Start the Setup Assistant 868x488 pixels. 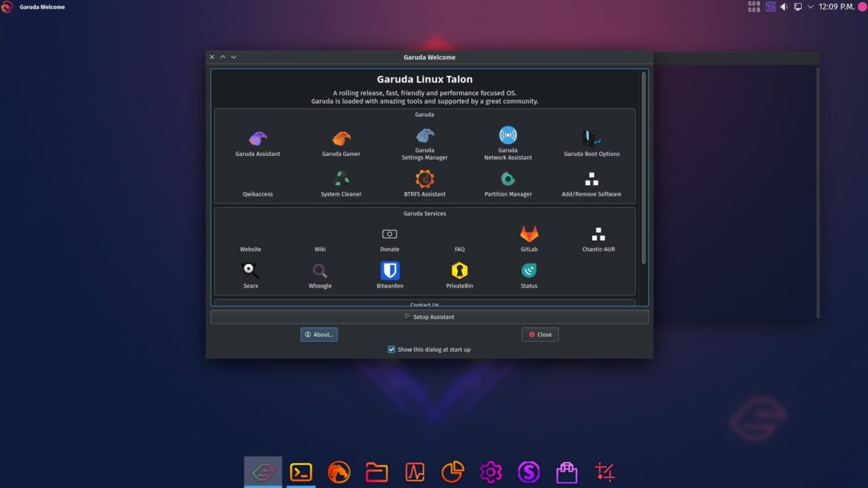pyautogui.click(x=430, y=317)
